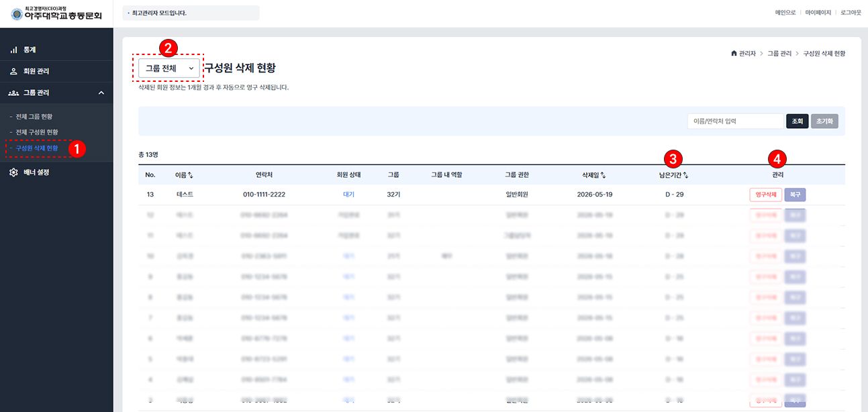The image size is (868, 412).
Task: Focus the 이름/연락처 입력 search field
Action: (735, 121)
